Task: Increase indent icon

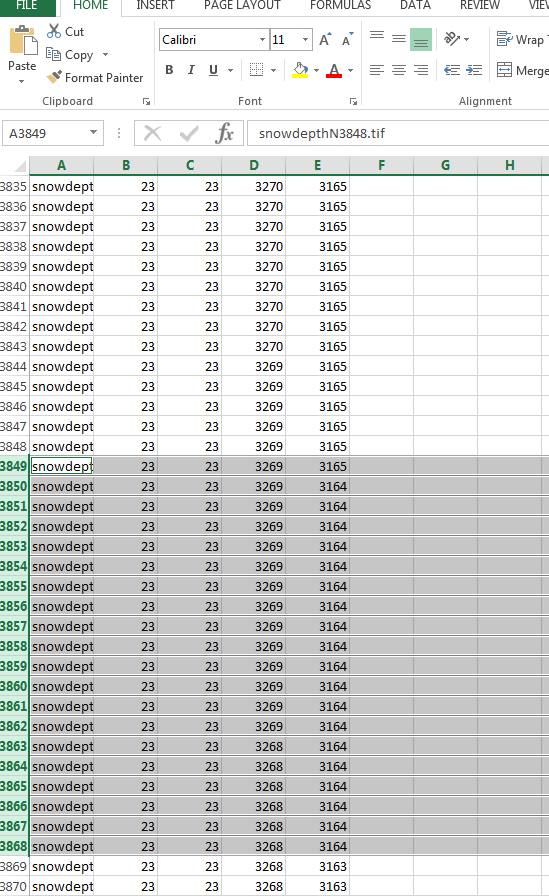Action: pyautogui.click(x=474, y=70)
